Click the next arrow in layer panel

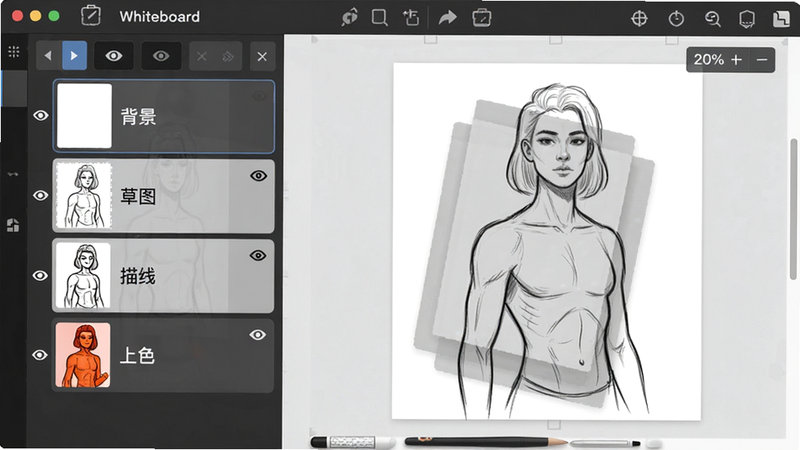[74, 56]
